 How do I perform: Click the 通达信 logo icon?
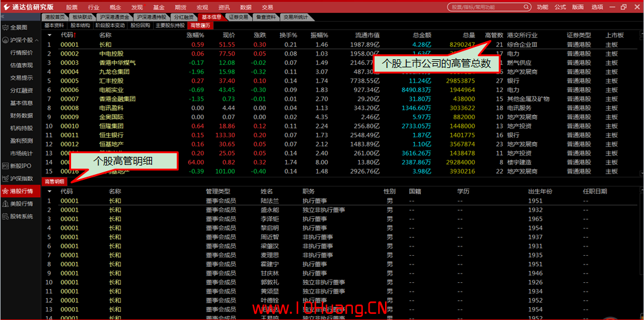point(7,7)
